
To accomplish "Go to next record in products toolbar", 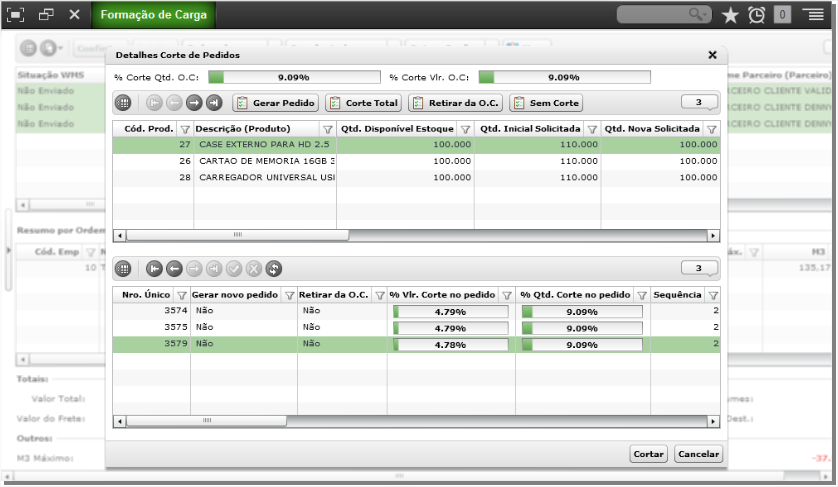I will pyautogui.click(x=194, y=103).
